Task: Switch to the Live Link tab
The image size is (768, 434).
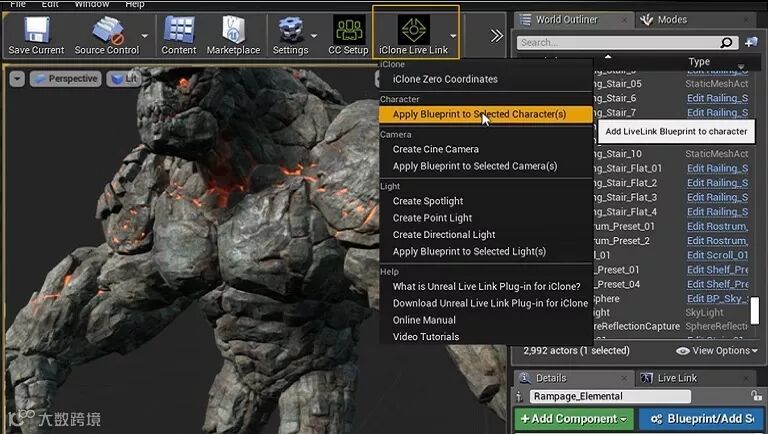Action: pyautogui.click(x=677, y=378)
